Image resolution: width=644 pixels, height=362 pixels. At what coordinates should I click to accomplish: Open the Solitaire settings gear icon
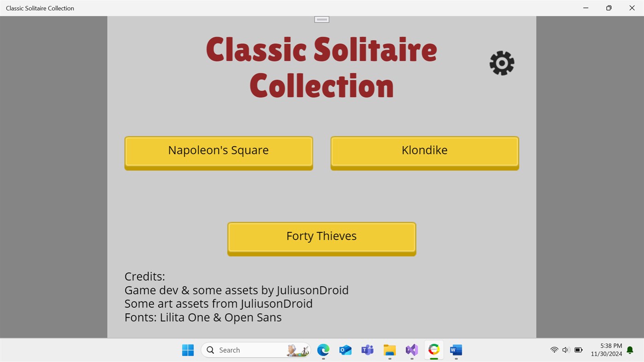[x=501, y=63]
